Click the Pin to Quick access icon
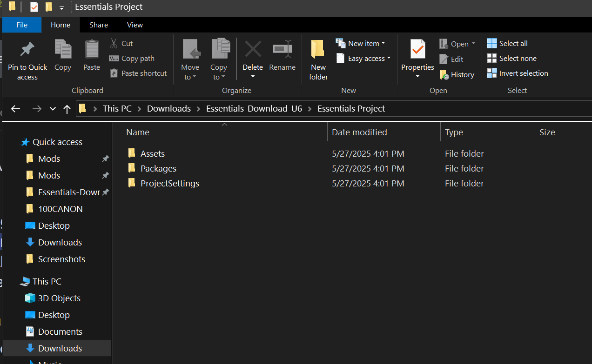The image size is (592, 364). coord(27,49)
